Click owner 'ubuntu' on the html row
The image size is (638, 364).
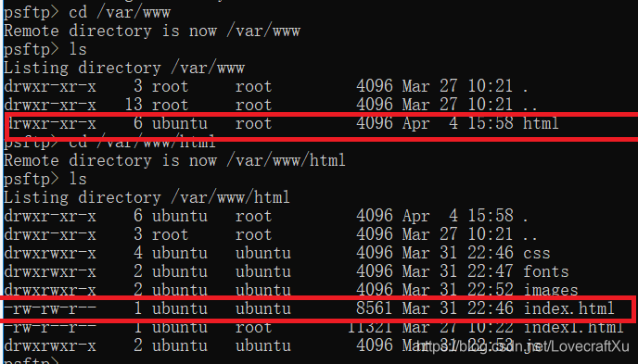click(x=180, y=123)
